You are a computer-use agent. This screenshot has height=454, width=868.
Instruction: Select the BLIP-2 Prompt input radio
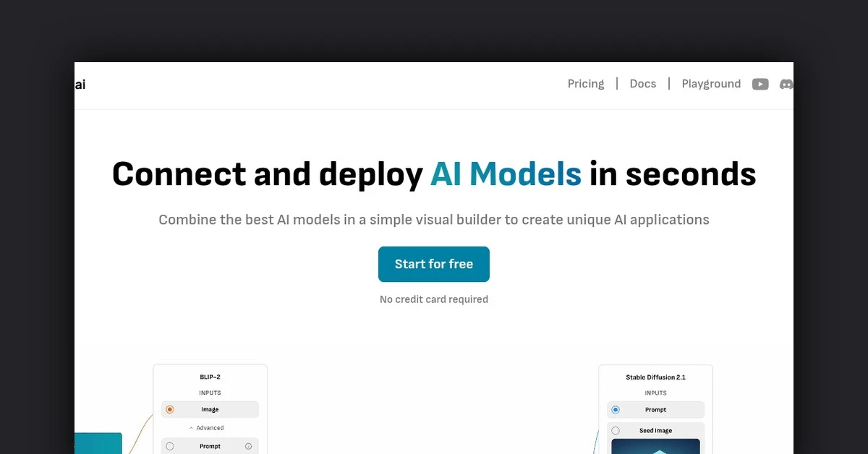tap(170, 447)
